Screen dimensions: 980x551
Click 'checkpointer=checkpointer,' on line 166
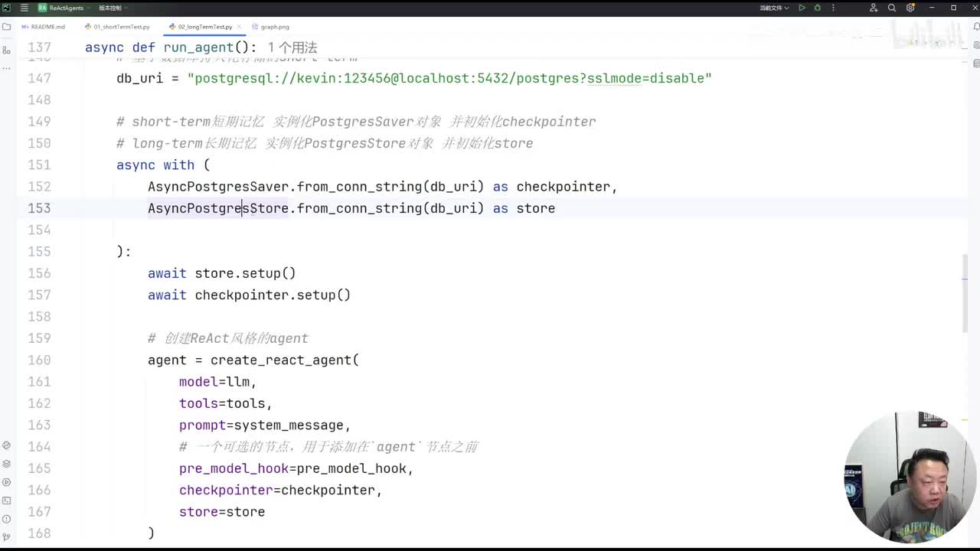pyautogui.click(x=281, y=490)
